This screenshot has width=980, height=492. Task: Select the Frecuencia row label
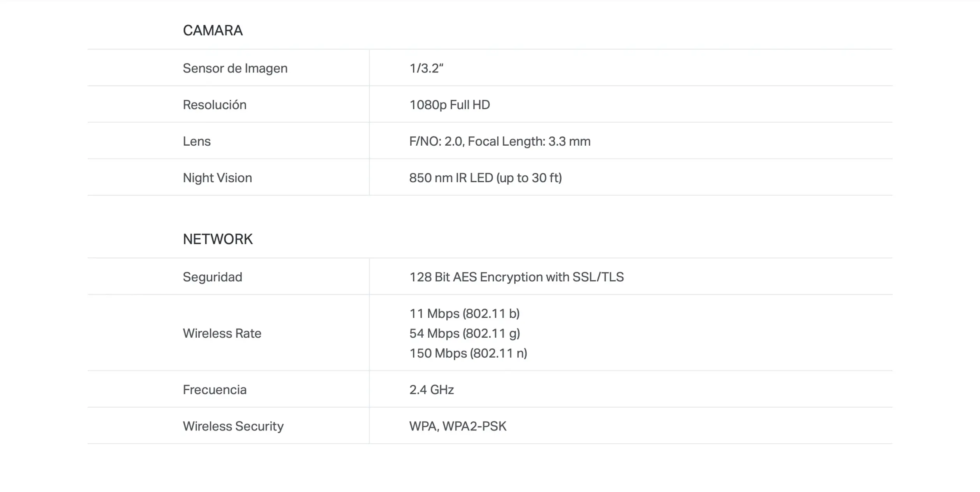[215, 390]
